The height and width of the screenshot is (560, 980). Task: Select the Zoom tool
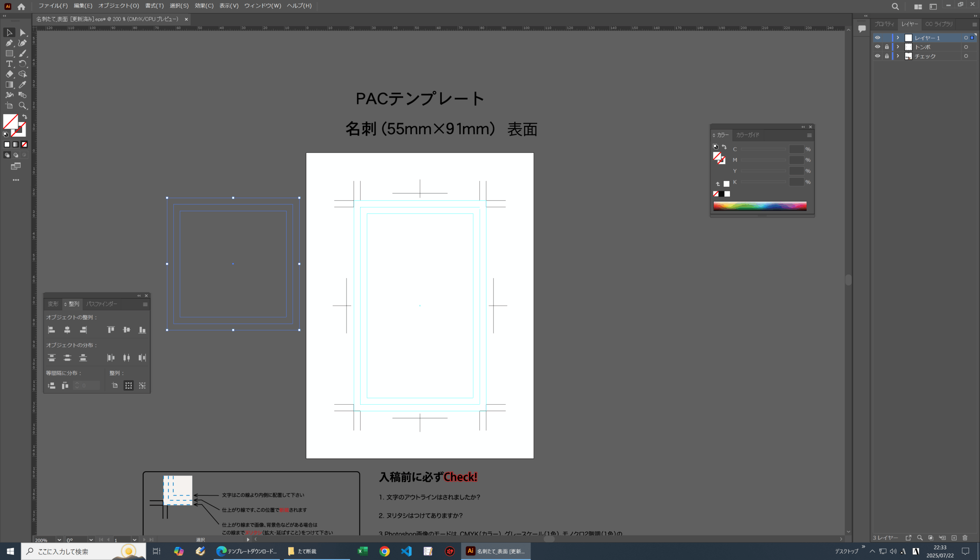[23, 105]
